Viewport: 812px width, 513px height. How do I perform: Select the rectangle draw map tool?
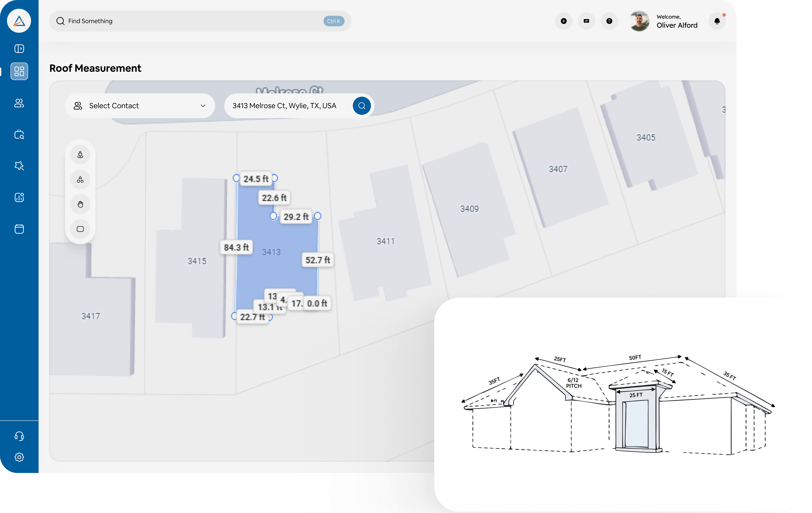pos(80,229)
